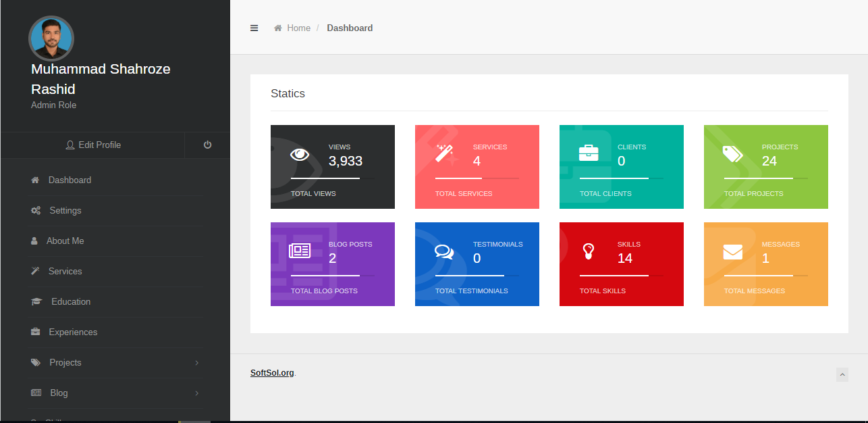Open Settings from the sidebar
Screen dimensions: 868x423
point(65,211)
